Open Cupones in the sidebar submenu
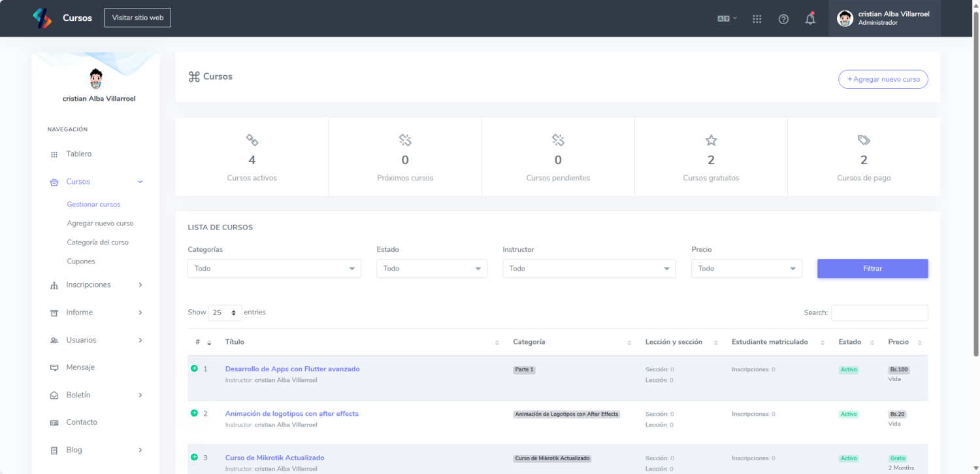This screenshot has width=980, height=474. click(81, 262)
